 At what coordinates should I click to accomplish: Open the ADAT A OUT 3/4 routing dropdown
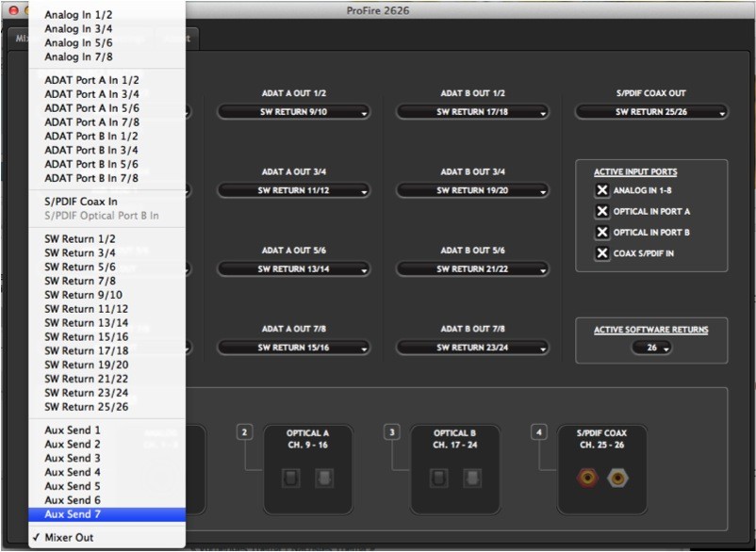293,190
